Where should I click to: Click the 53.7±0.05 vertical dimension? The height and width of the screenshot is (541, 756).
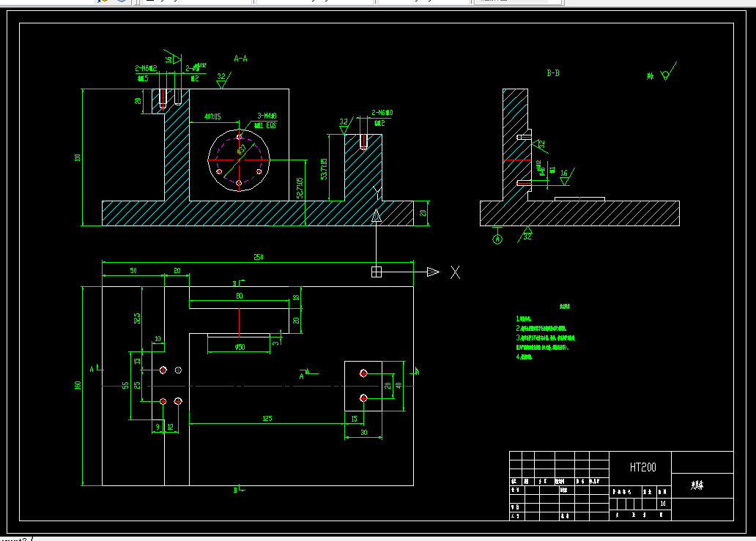point(324,168)
